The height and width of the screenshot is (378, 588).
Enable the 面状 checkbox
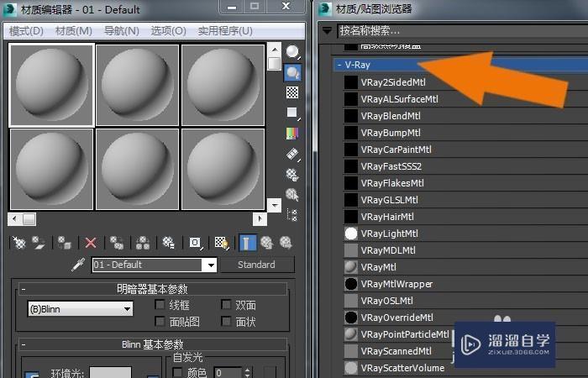tap(226, 322)
